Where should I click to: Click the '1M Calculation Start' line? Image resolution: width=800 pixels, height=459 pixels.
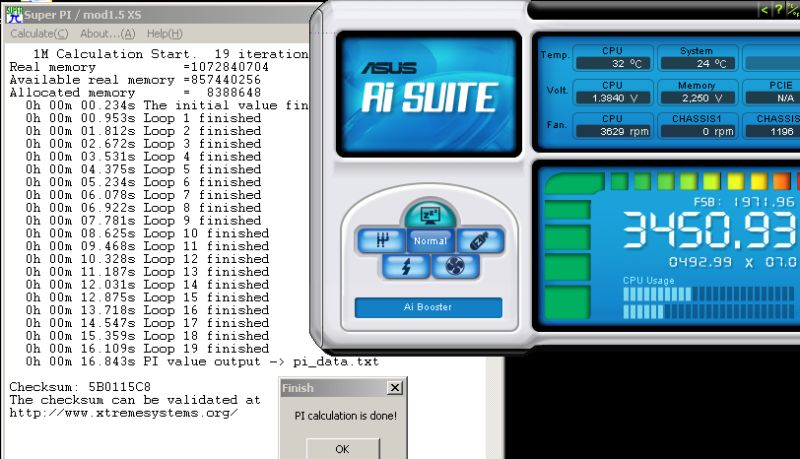click(171, 54)
